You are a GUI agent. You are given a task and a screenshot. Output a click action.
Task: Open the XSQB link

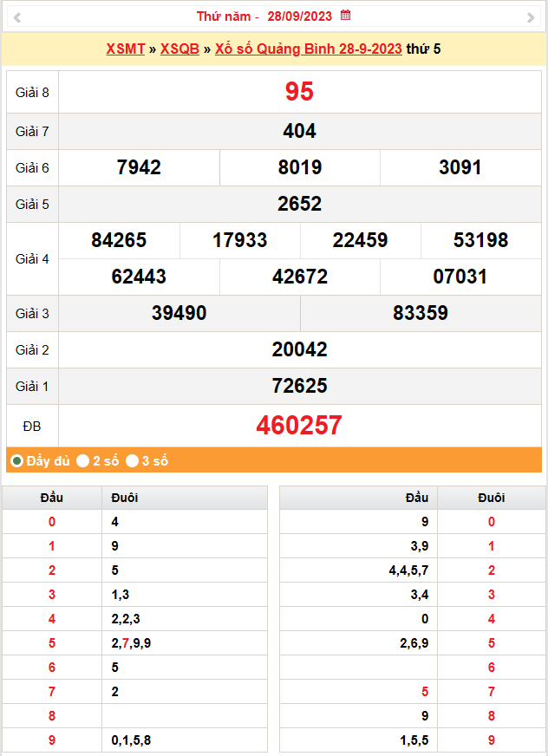point(179,49)
